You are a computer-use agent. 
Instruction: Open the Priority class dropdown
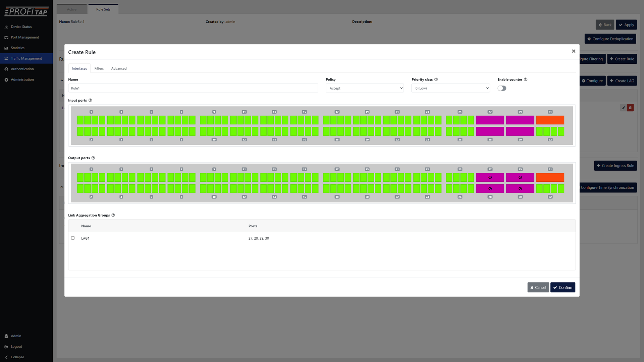pyautogui.click(x=450, y=88)
